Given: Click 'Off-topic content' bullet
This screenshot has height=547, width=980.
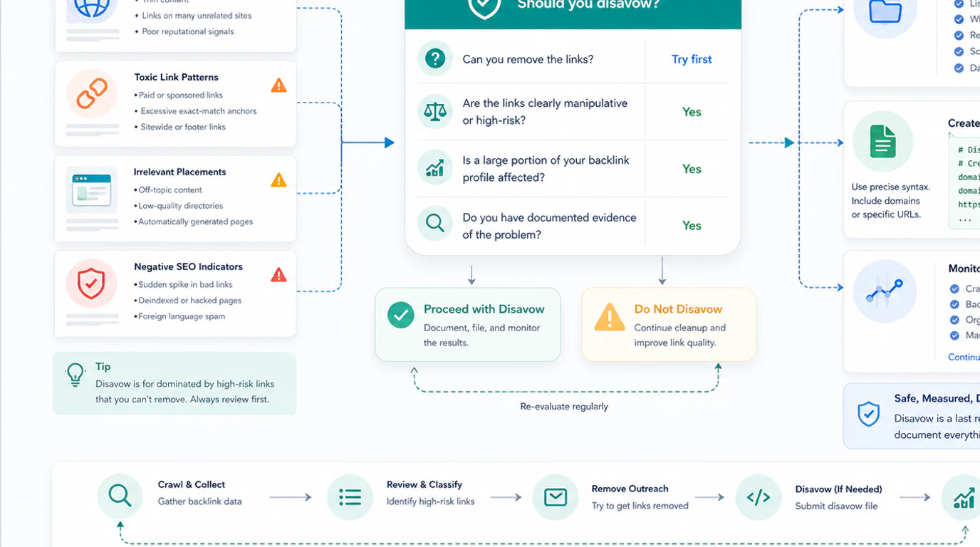Looking at the screenshot, I should click(x=170, y=190).
